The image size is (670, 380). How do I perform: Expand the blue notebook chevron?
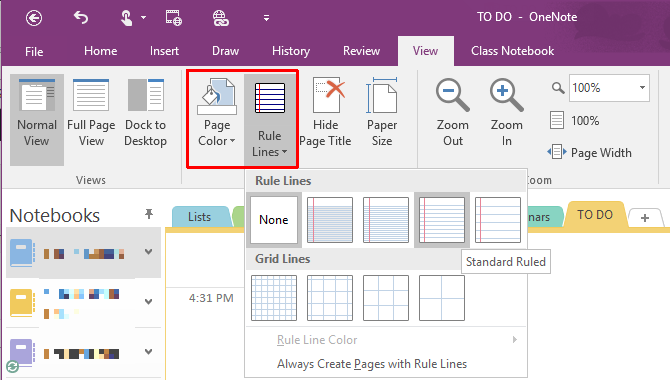point(148,252)
